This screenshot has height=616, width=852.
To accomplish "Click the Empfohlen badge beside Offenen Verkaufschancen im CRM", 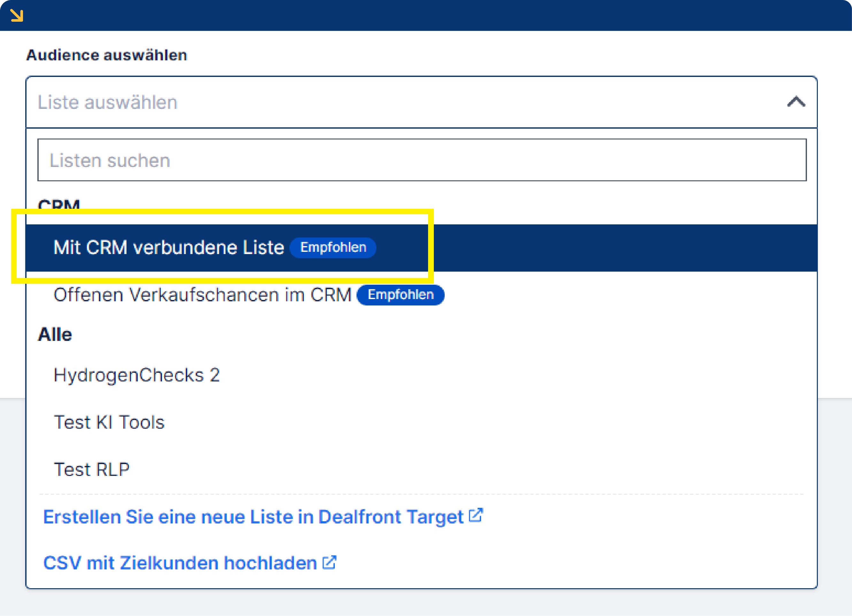I will [x=400, y=295].
